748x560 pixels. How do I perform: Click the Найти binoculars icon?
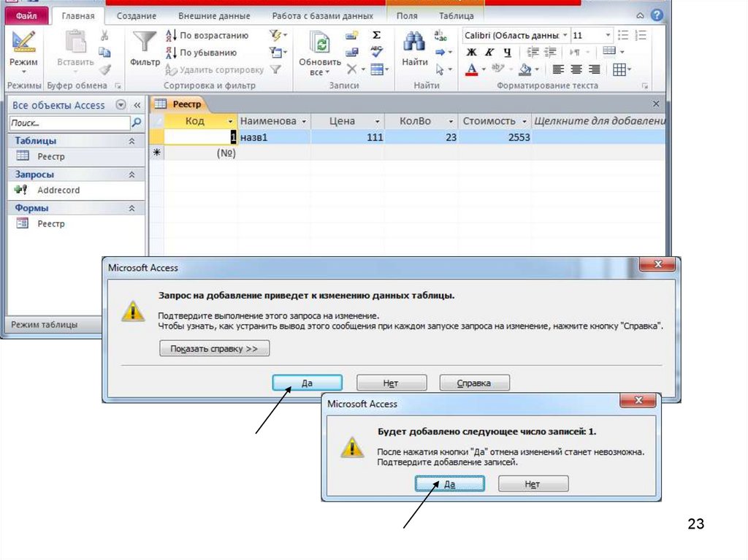point(414,42)
